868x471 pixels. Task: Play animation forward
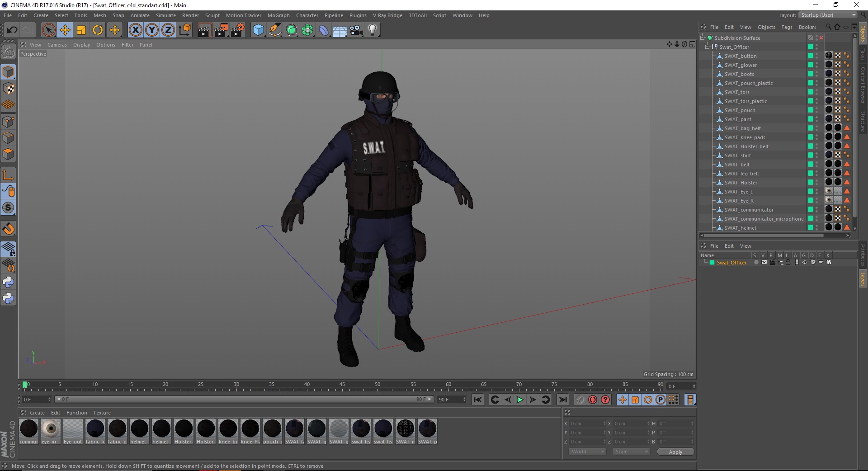pos(520,400)
